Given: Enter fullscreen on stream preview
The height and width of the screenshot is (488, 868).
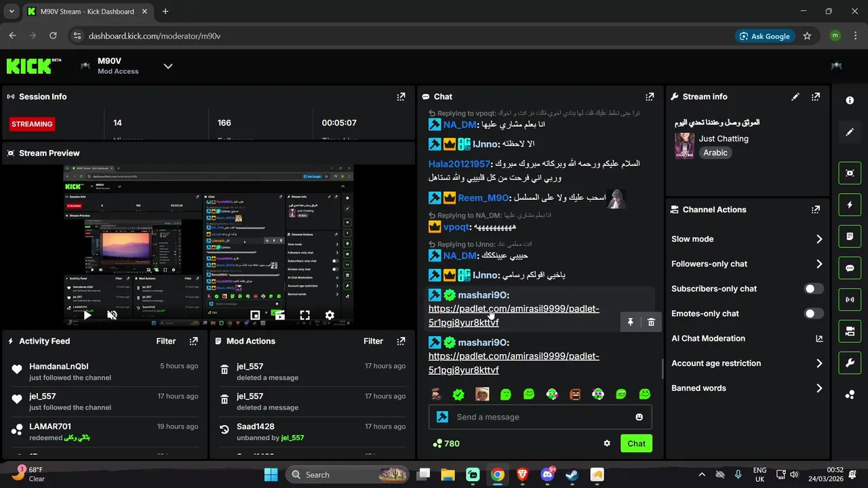Looking at the screenshot, I should click(305, 315).
